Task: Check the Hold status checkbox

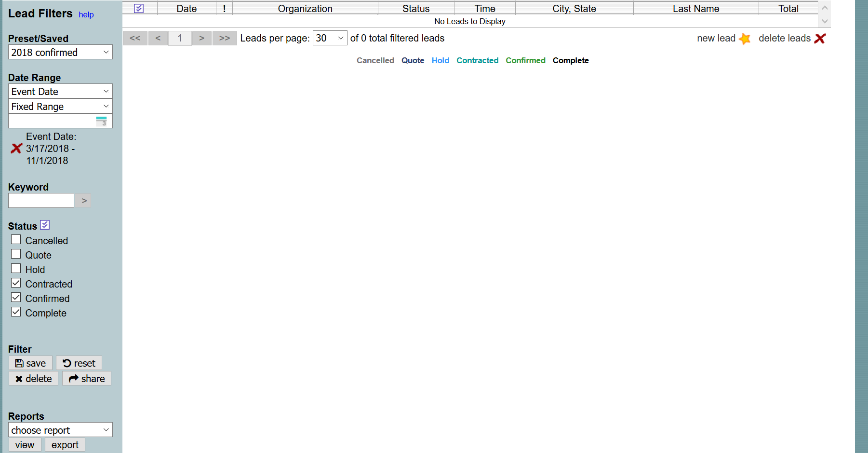Action: (x=16, y=269)
